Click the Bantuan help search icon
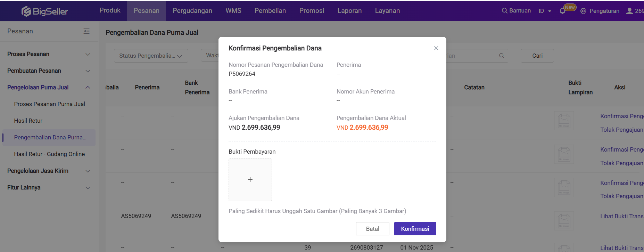The height and width of the screenshot is (252, 644). (x=505, y=11)
